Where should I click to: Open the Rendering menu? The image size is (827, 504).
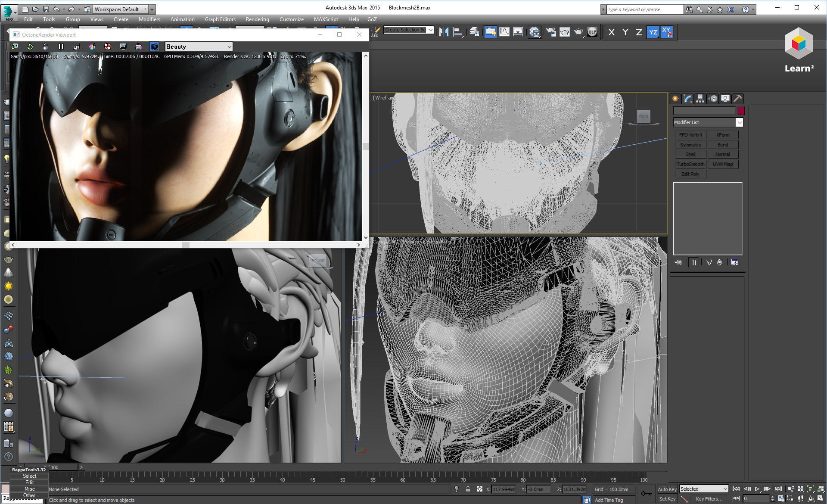(257, 19)
